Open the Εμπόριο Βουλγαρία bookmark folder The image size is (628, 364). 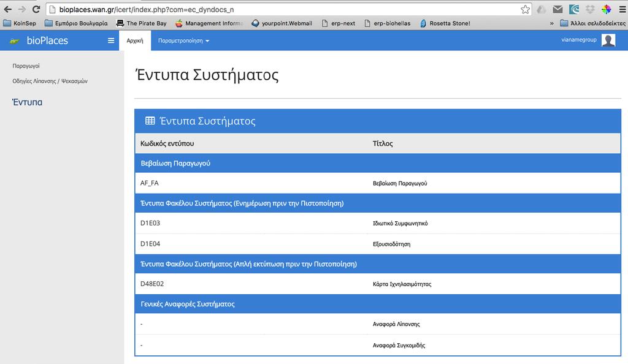(76, 23)
